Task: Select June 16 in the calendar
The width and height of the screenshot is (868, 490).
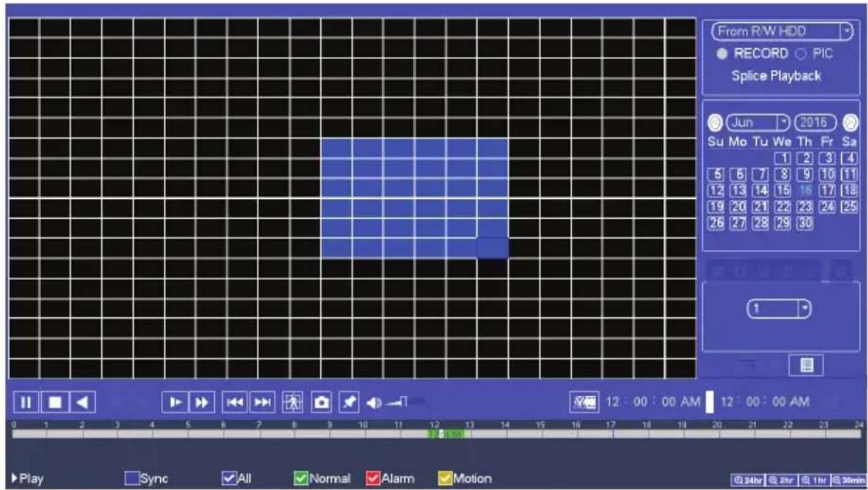Action: click(x=805, y=190)
